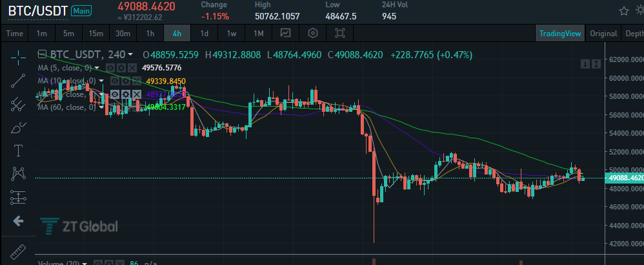Select the TradingView chart tab
The width and height of the screenshot is (644, 265).
coord(560,34)
